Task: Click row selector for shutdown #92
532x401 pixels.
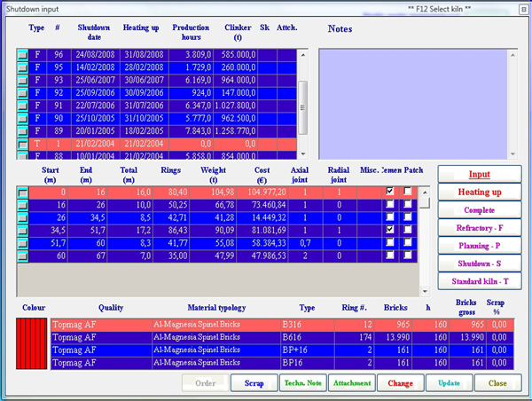Action: 23,93
